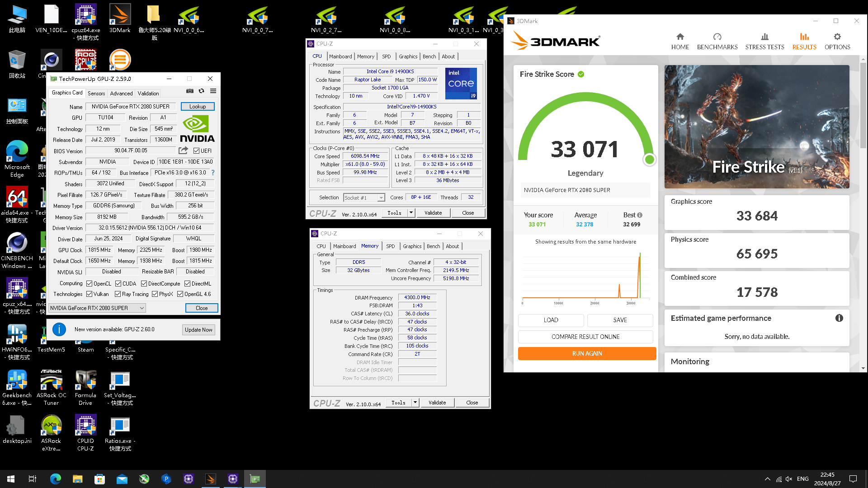Switch to GPU-Z Validation tab
This screenshot has width=868, height=488.
[x=148, y=94]
